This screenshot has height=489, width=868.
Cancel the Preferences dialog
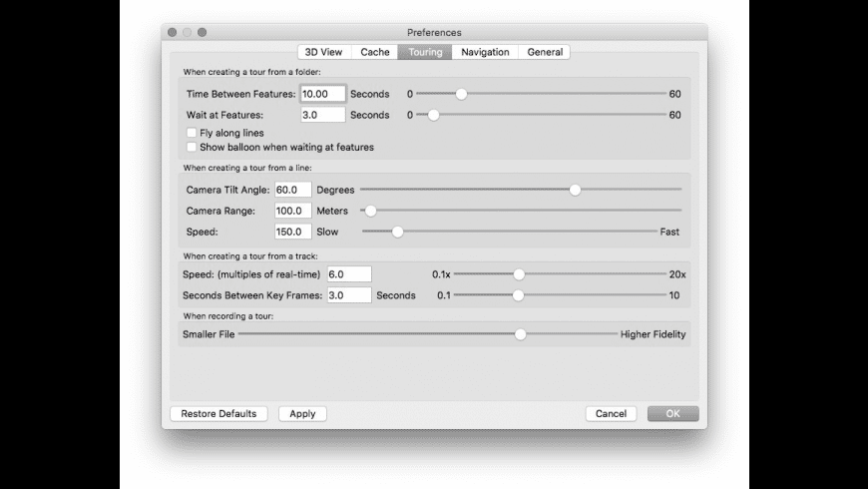pos(611,413)
